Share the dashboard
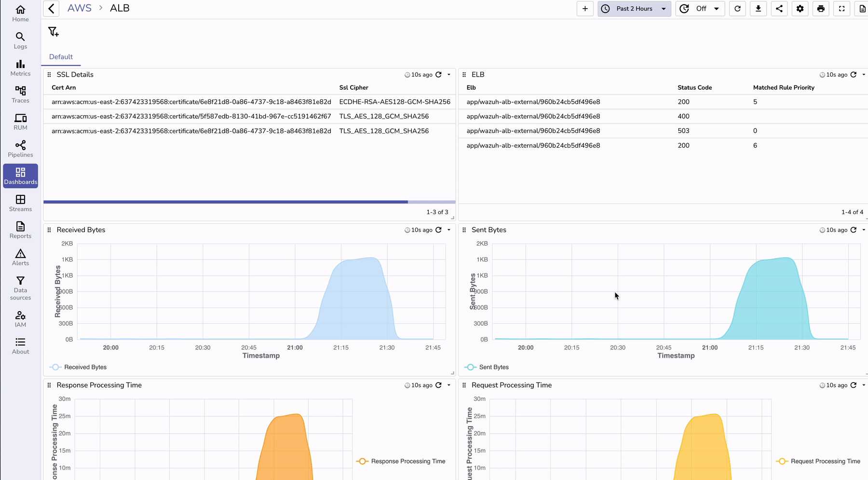 779,9
